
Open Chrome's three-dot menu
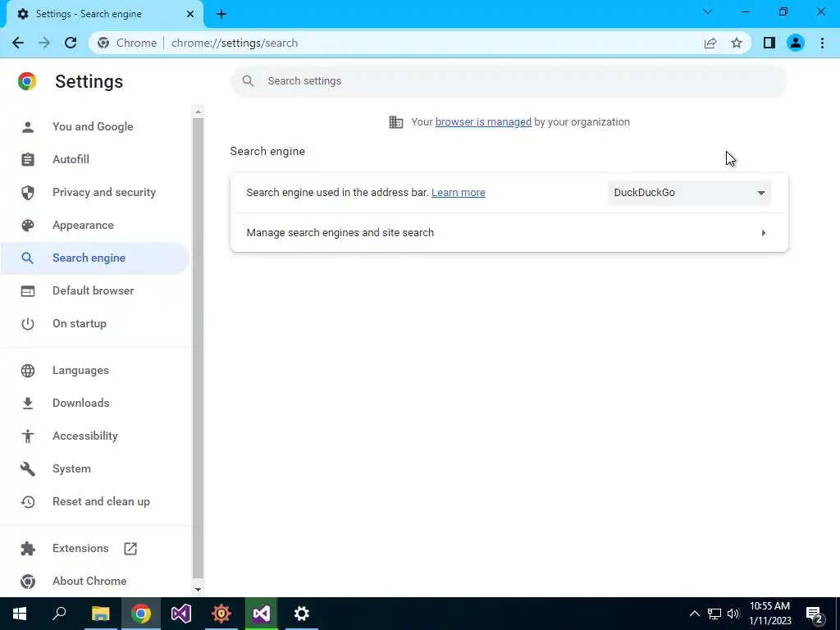coord(822,43)
